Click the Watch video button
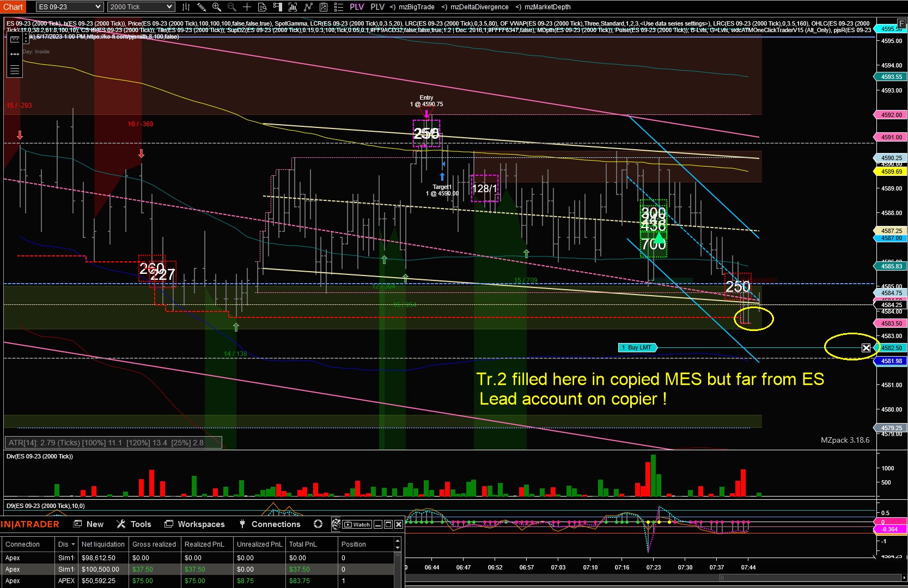This screenshot has width=908, height=588. pyautogui.click(x=357, y=525)
